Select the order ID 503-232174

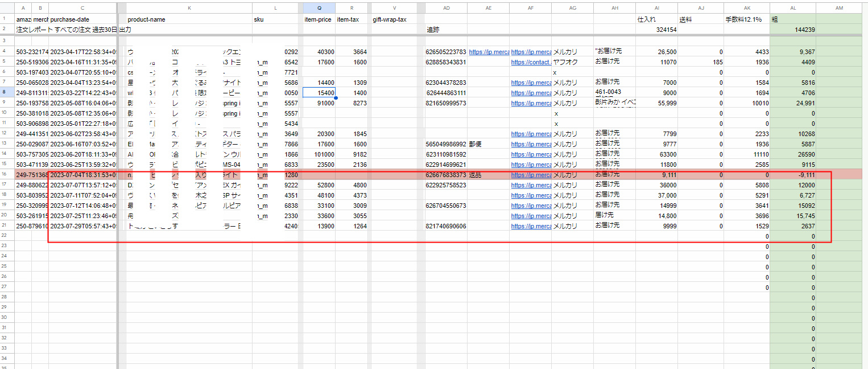click(x=32, y=52)
